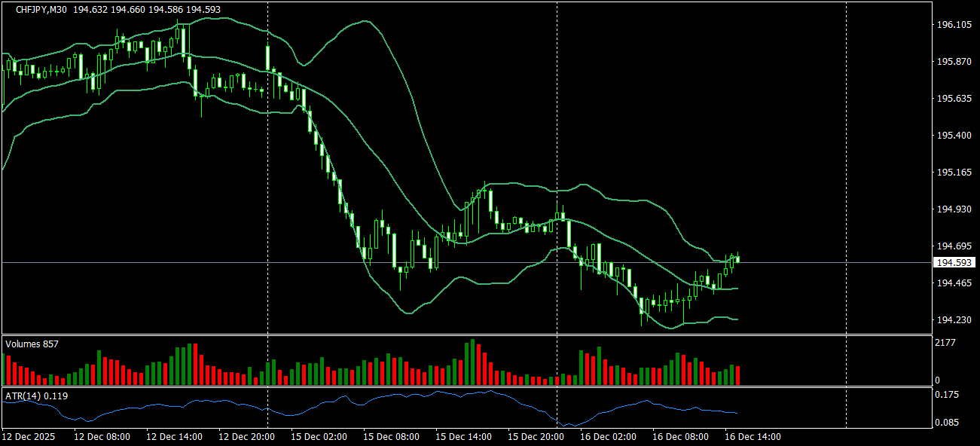Click the 16 Dec 14:00 time label

click(x=753, y=437)
